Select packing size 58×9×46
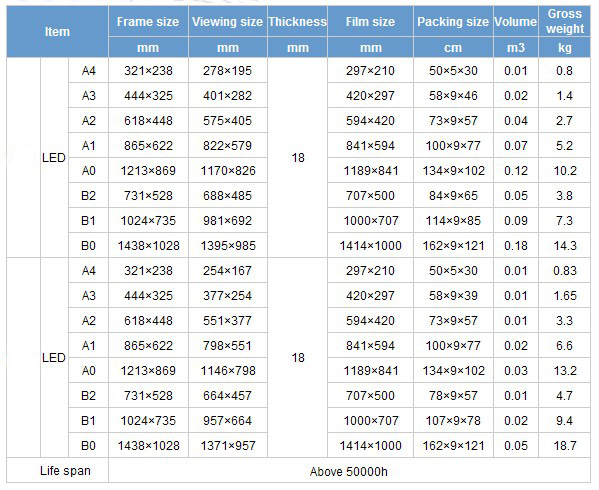Screen dimensions: 599x490 point(453,95)
